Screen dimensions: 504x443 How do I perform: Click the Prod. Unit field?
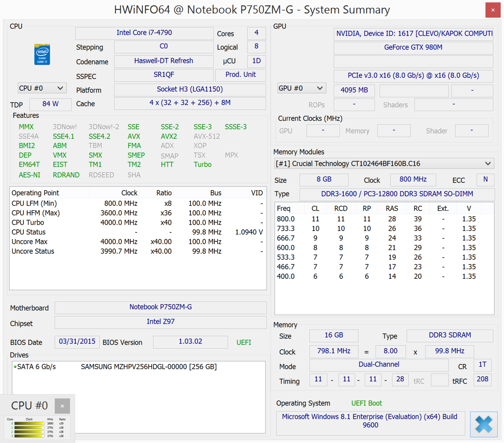[240, 75]
